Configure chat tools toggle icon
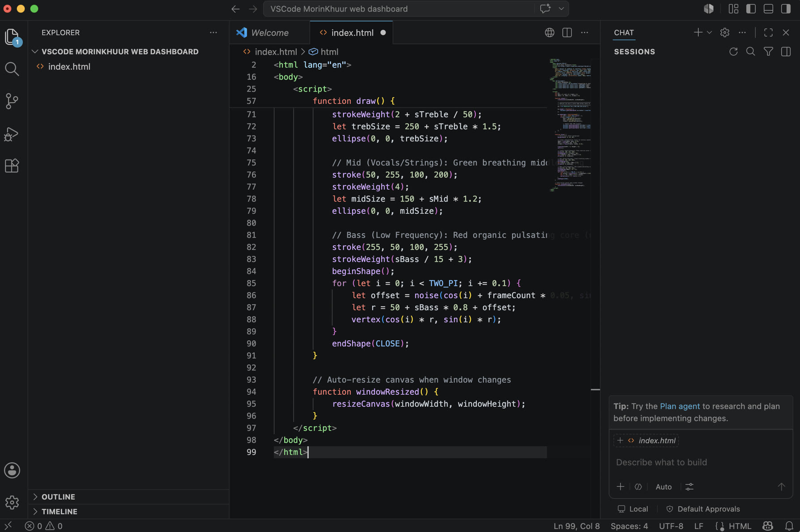The height and width of the screenshot is (532, 800). click(689, 487)
